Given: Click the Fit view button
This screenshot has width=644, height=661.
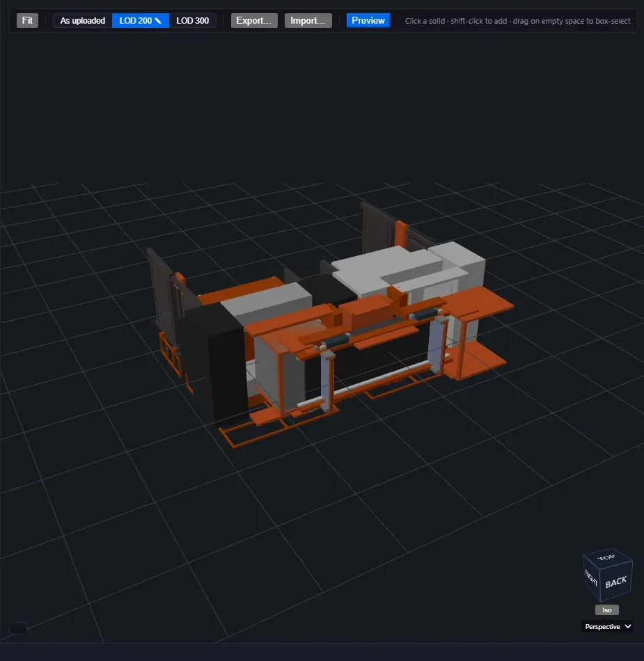Looking at the screenshot, I should point(27,21).
